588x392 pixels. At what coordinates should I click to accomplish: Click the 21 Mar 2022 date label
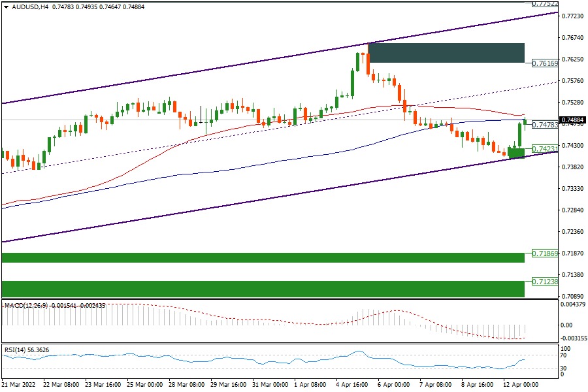click(x=18, y=385)
